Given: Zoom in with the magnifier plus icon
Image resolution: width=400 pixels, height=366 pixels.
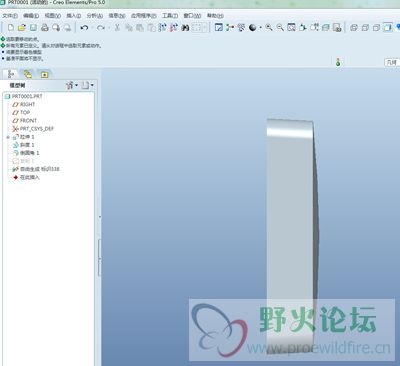Looking at the screenshot, I should [269, 28].
